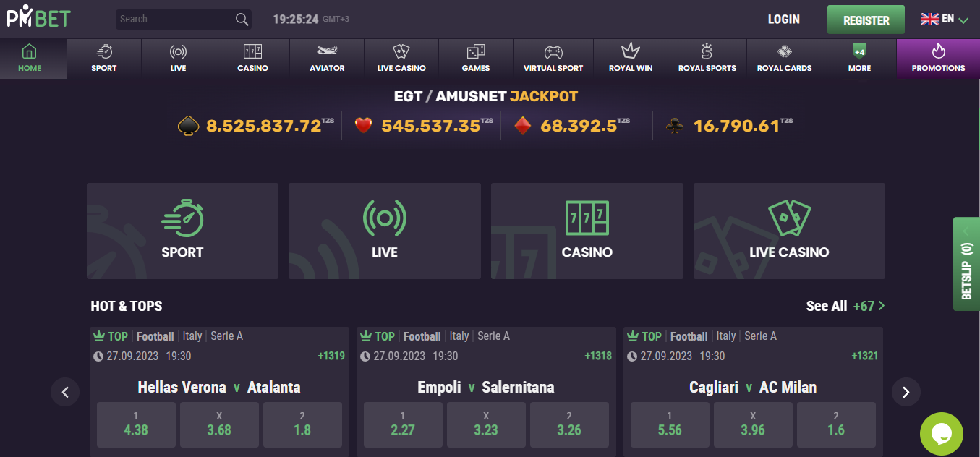Bet AC Milan win at 1.6
The height and width of the screenshot is (457, 980).
(836, 424)
